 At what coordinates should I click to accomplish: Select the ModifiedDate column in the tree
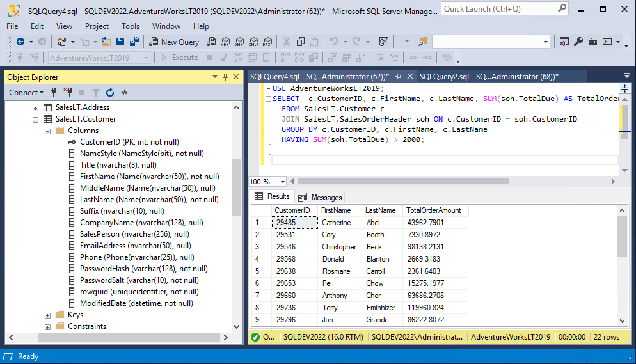(x=136, y=303)
